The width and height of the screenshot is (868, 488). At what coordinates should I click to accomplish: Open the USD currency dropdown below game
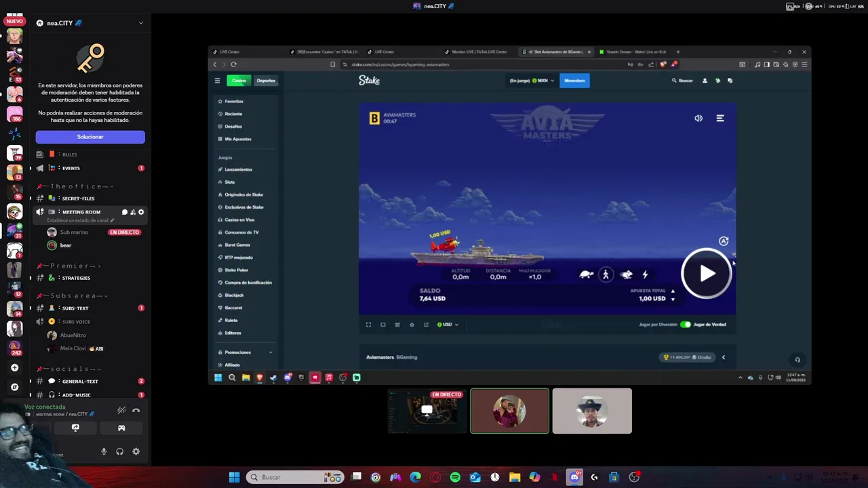pos(448,325)
